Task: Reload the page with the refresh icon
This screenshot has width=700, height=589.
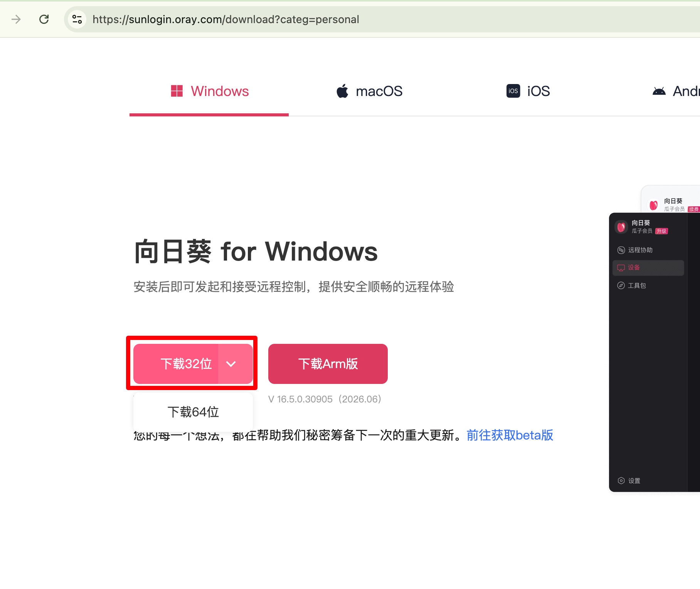Action: (x=44, y=19)
